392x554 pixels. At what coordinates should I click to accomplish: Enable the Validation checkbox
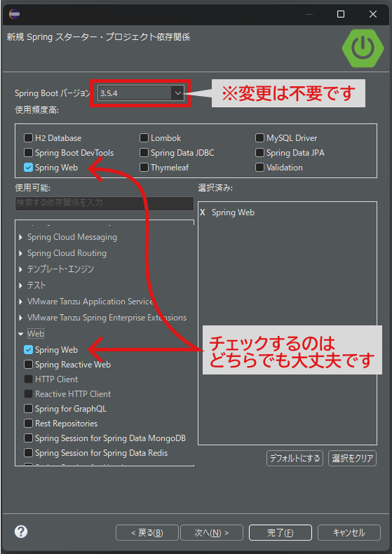point(259,168)
